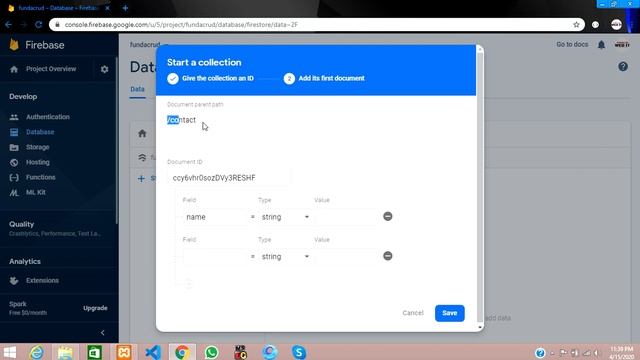Screen dimensions: 640x360
Task: Click the Functions brackets icon
Action: click(14, 178)
